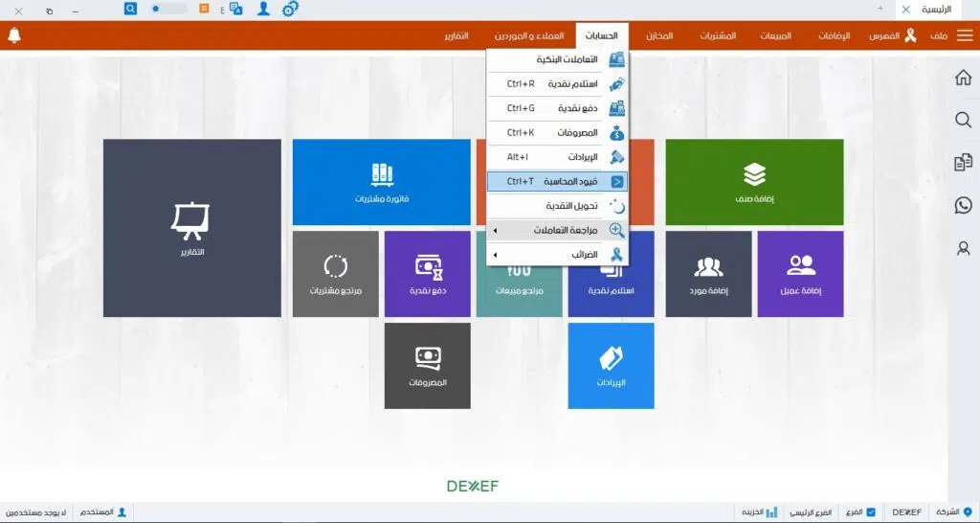980x523 pixels.
Task: Open a new tab with plus button
Action: tap(880, 9)
